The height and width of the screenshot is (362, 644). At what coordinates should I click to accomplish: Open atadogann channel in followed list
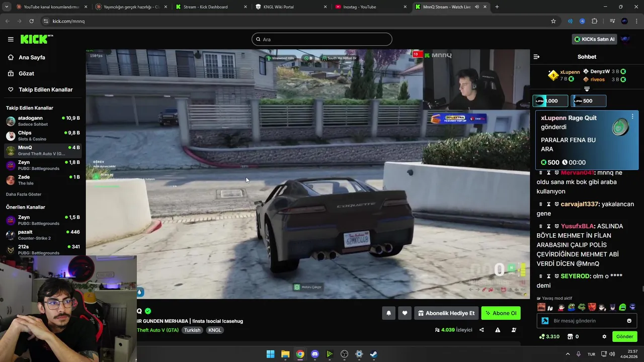click(x=43, y=121)
